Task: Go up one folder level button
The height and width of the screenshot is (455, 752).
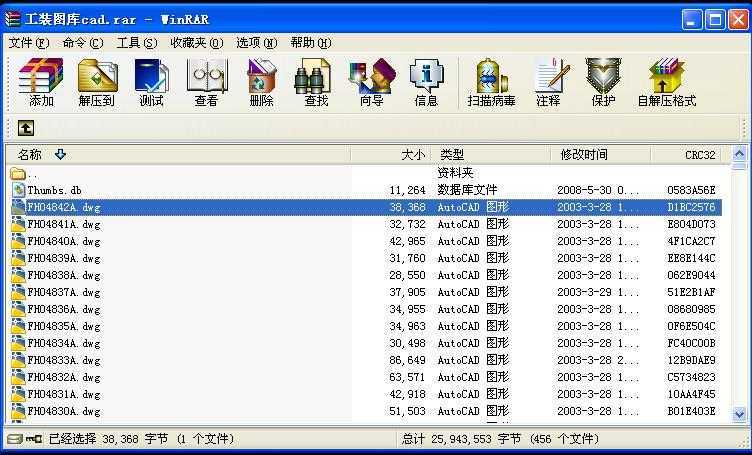Action: point(26,128)
